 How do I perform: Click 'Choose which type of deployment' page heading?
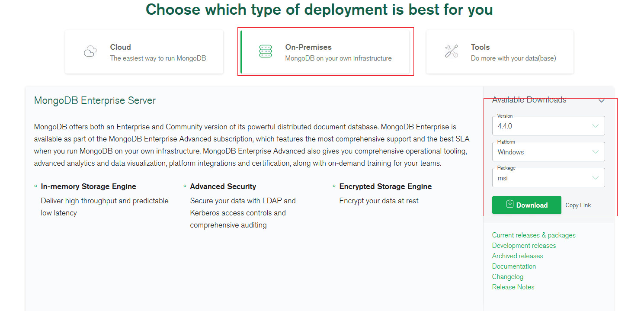pos(319,9)
